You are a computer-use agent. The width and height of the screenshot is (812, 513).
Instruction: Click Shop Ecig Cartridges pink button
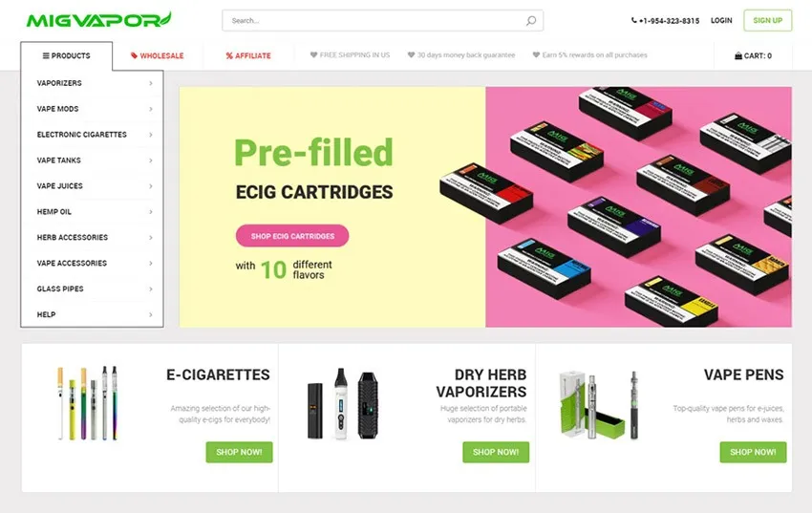[292, 236]
